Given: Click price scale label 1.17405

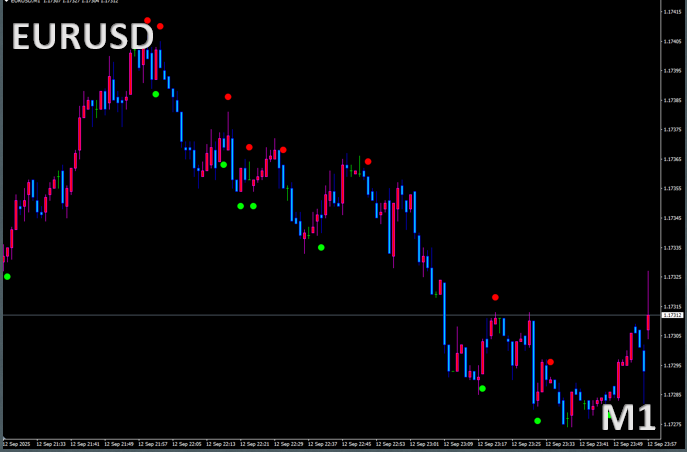Looking at the screenshot, I should point(673,41).
